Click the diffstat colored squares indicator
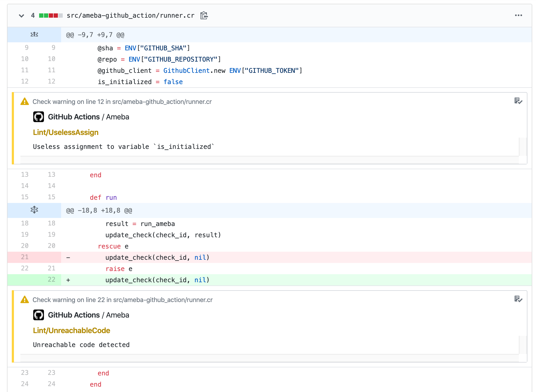 pyautogui.click(x=51, y=16)
